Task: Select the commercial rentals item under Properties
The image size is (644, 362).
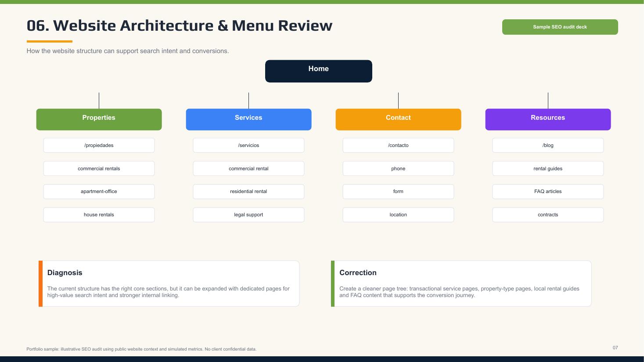Action: coord(99,168)
